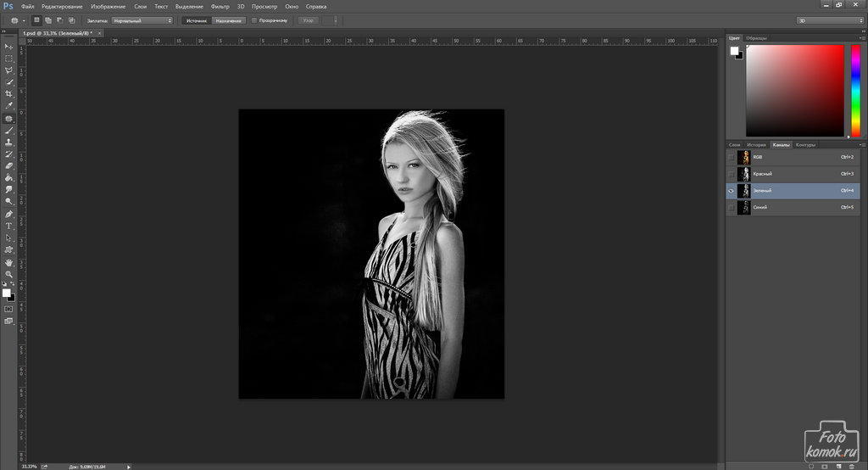The image size is (868, 470).
Task: Swap foreground and background colors icon
Action: tap(13, 283)
